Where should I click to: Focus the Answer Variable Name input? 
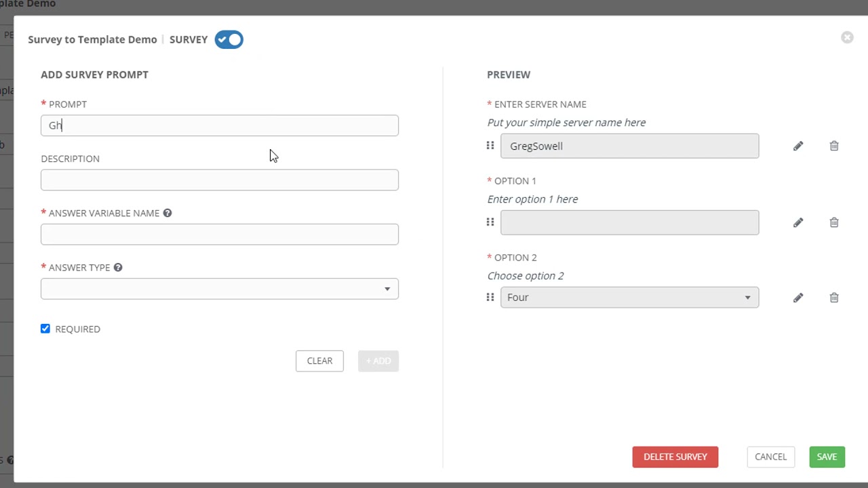(x=220, y=235)
